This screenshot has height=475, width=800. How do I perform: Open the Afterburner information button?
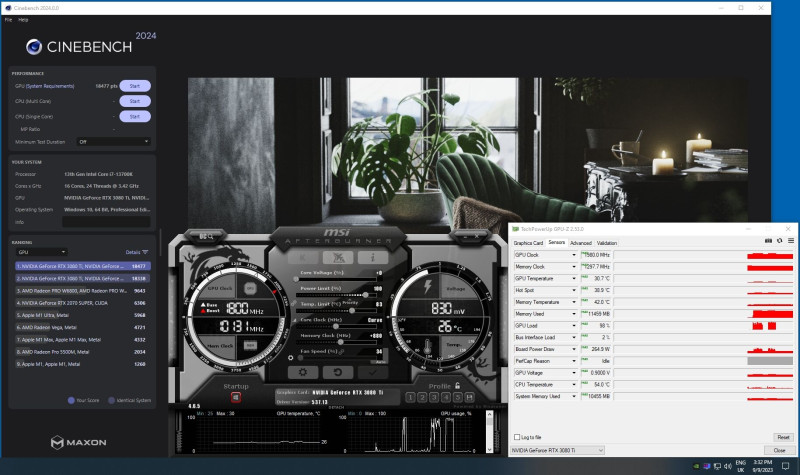[372, 258]
